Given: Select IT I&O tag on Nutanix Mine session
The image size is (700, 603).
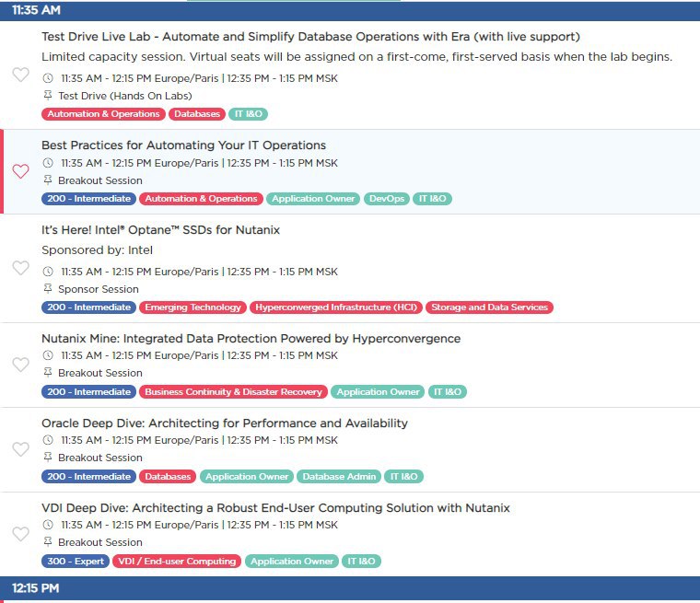Looking at the screenshot, I should (x=448, y=392).
